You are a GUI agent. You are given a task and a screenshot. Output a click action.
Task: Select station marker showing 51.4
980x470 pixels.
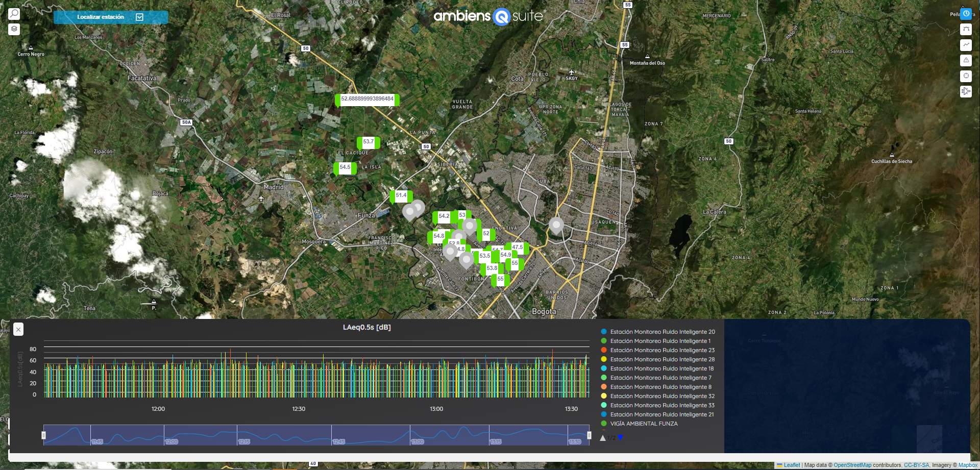coord(401,196)
